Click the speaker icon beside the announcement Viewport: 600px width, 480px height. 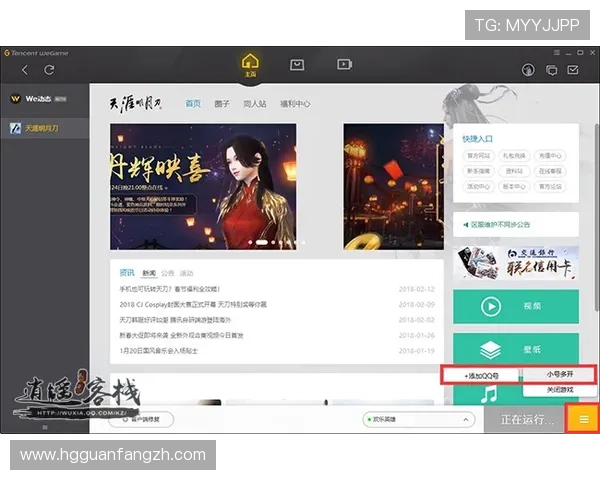click(465, 225)
